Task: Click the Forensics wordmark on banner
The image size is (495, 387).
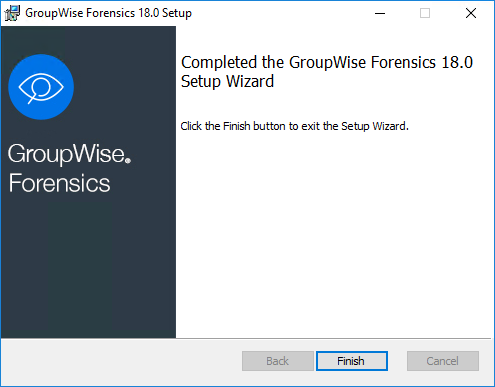Action: pos(59,183)
